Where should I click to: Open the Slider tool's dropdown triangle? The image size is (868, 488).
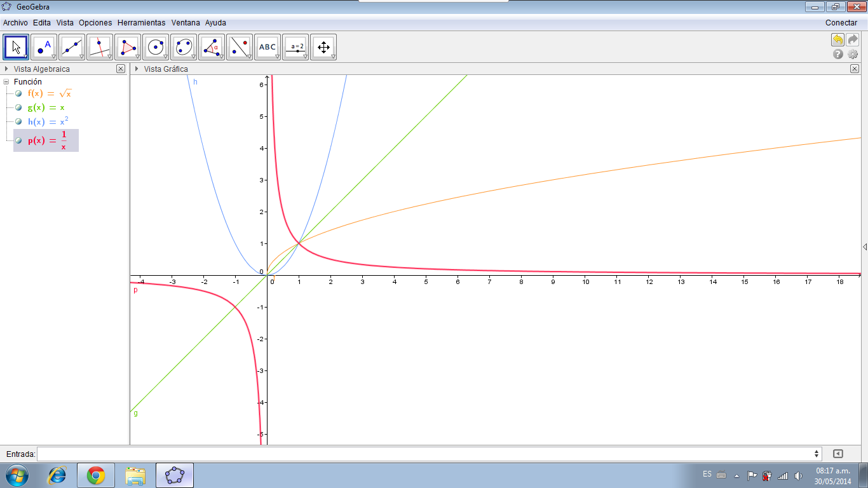pos(305,57)
